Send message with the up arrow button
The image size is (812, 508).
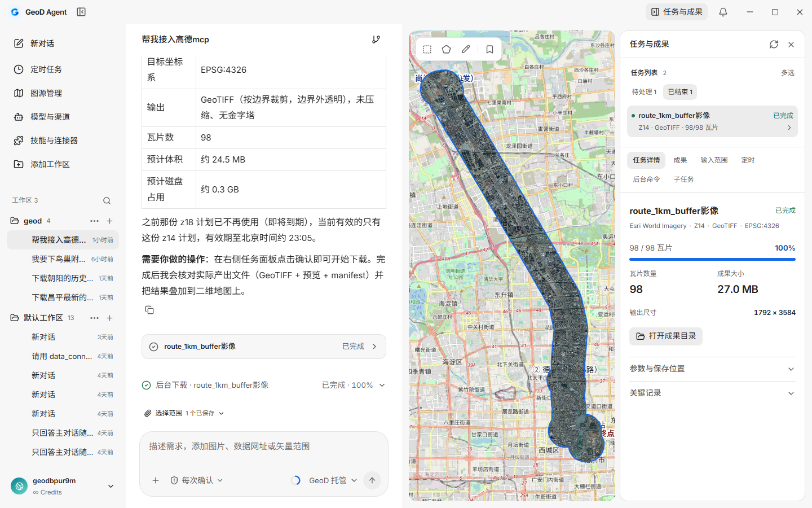[x=372, y=480]
